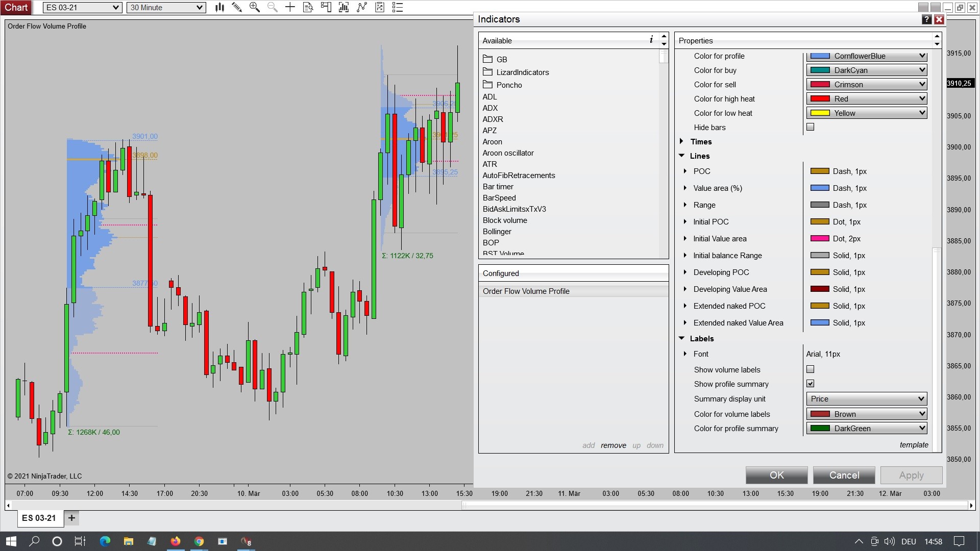Open the Summary display unit dropdown

(866, 399)
